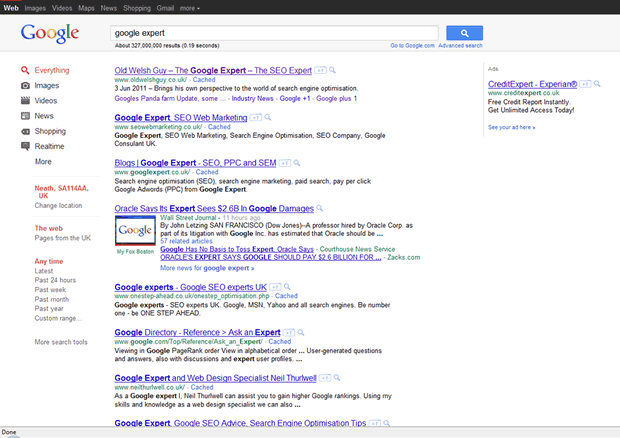Open the 'more' dropdown in top bar

point(190,8)
